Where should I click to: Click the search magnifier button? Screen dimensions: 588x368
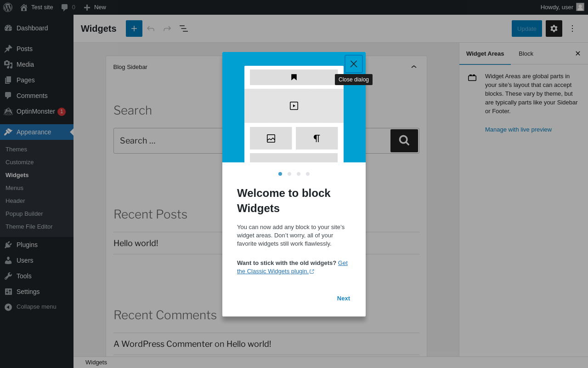click(404, 141)
